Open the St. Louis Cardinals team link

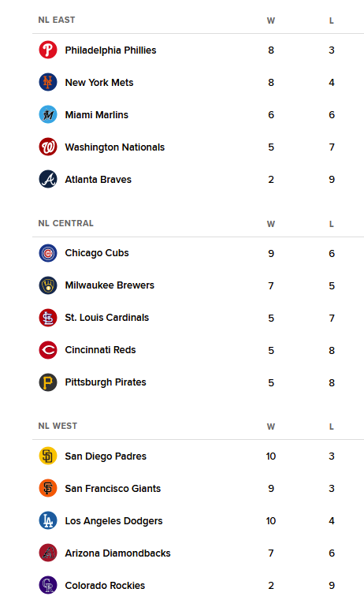[x=106, y=318]
